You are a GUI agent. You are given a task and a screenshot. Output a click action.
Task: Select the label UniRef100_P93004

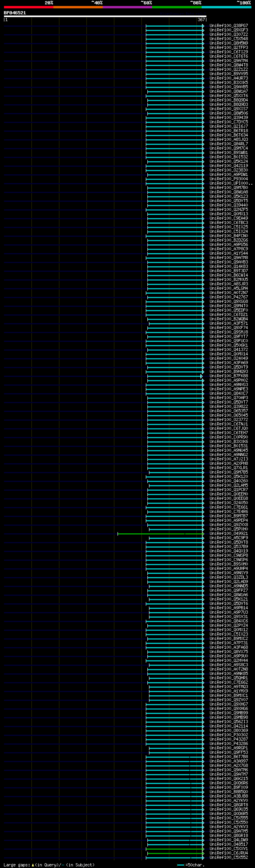pos(229,179)
